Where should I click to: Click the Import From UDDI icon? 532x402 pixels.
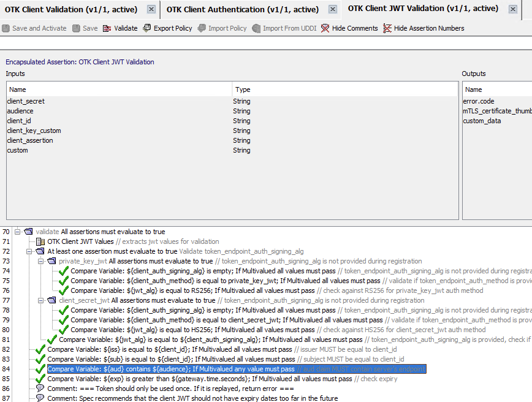tap(256, 29)
